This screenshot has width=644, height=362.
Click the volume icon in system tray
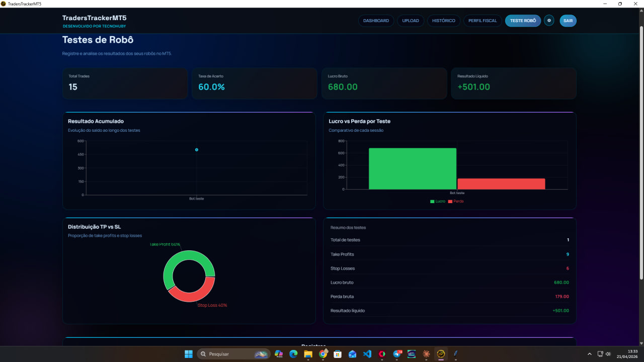(x=608, y=354)
